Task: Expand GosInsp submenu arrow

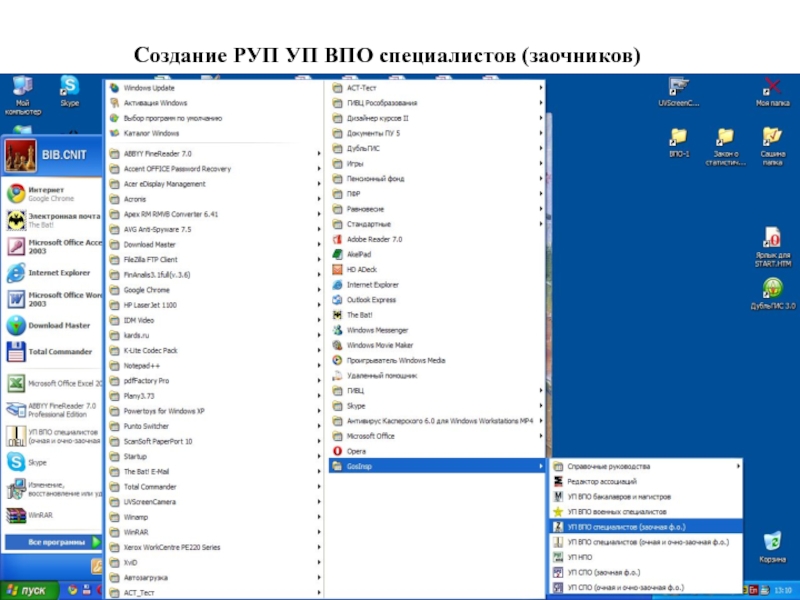Action: (540, 466)
